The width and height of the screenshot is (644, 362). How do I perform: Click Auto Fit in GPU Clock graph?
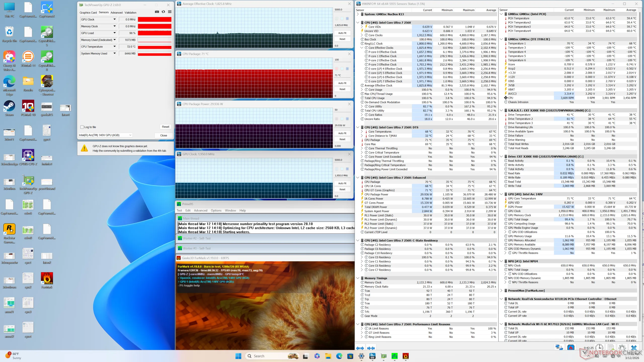tap(342, 183)
